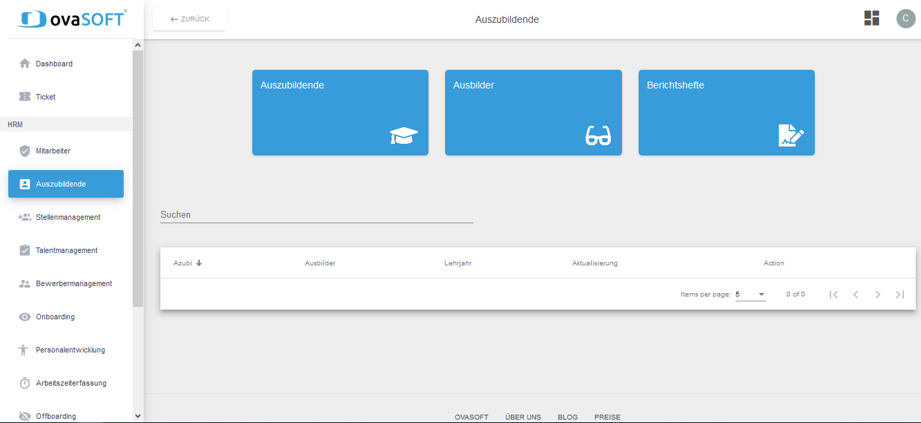The height and width of the screenshot is (423, 921).
Task: Click the graduation cap icon on Auszubildende card
Action: tap(403, 136)
